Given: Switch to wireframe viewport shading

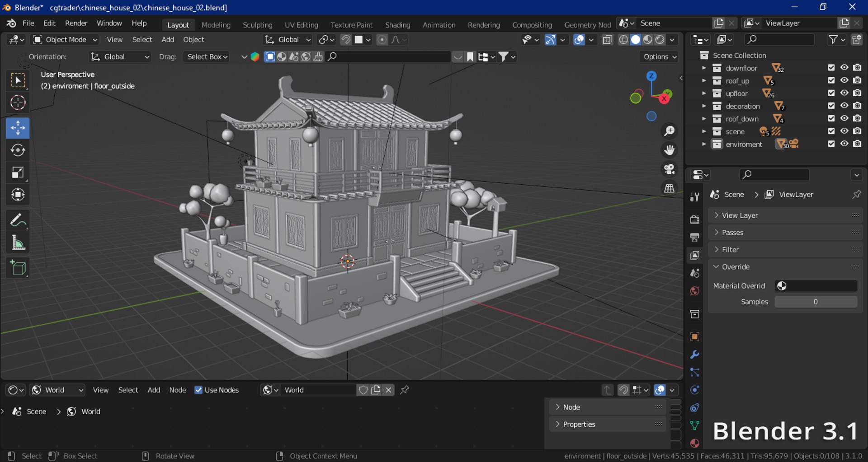Looking at the screenshot, I should tap(623, 40).
